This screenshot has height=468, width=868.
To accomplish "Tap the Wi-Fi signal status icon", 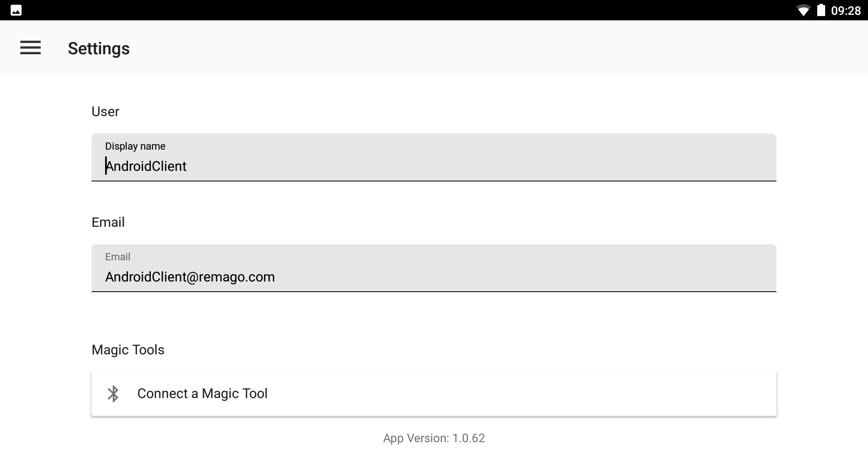I will (803, 10).
